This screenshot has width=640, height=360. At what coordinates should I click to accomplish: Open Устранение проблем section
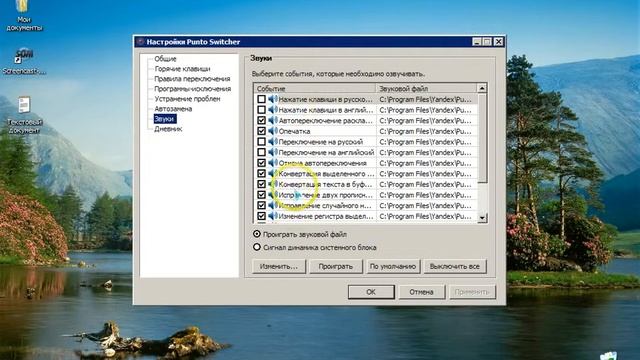coord(187,99)
